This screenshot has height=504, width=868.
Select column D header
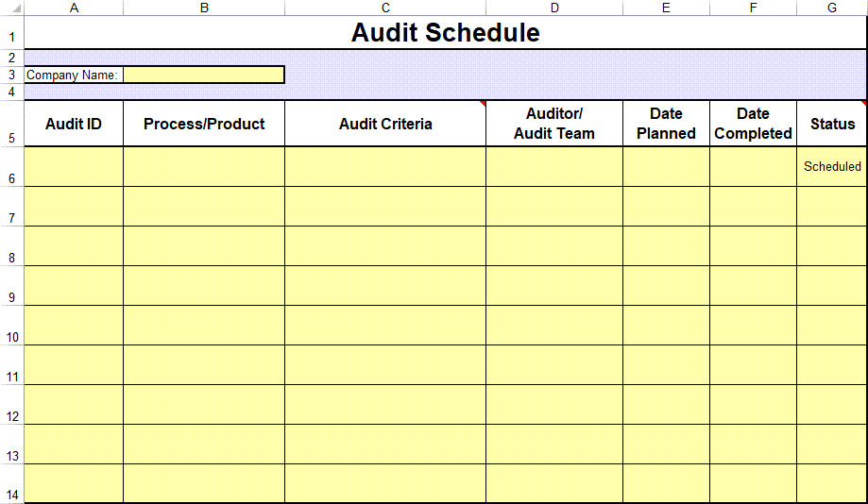[x=554, y=8]
